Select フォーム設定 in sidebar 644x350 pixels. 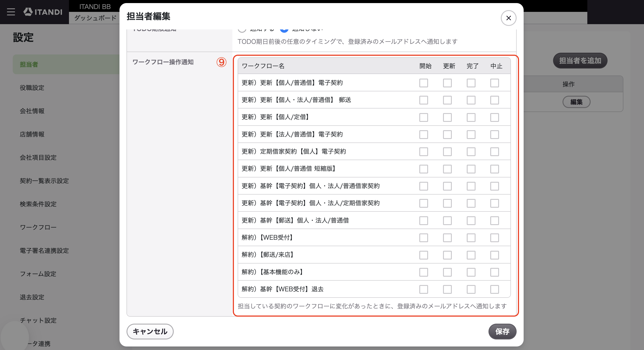[38, 274]
